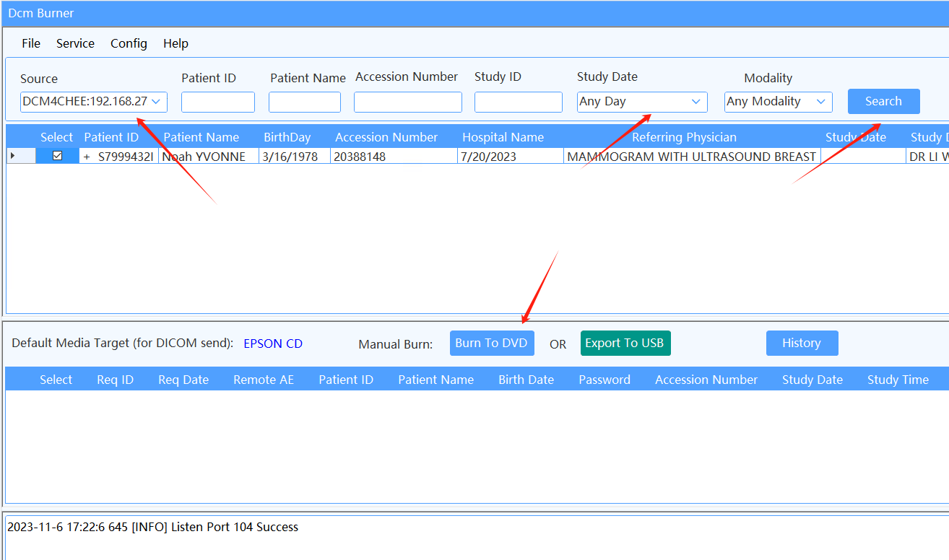949x560 pixels.
Task: Expand patient row with plus sign
Action: click(x=87, y=157)
